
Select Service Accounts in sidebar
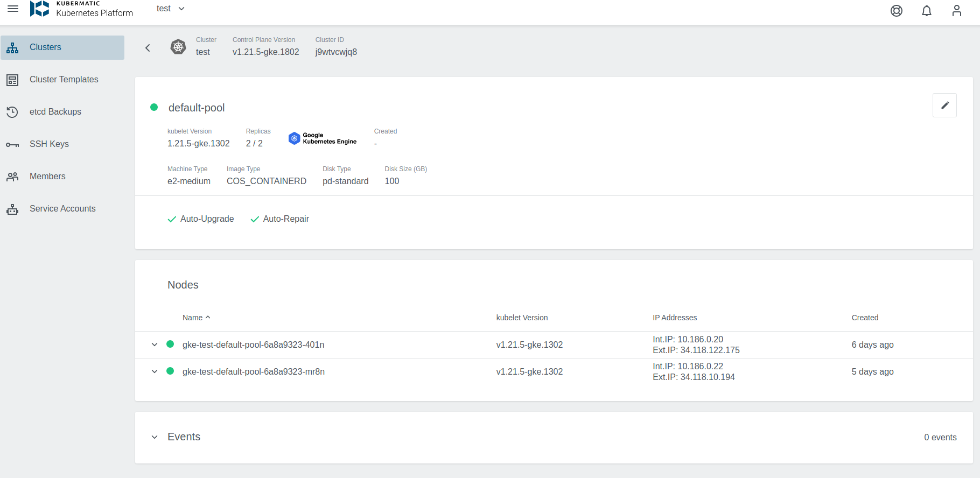tap(62, 209)
